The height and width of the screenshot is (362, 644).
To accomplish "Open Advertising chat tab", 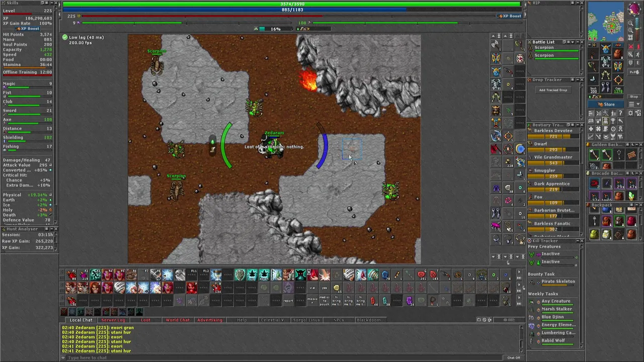I will [x=210, y=320].
